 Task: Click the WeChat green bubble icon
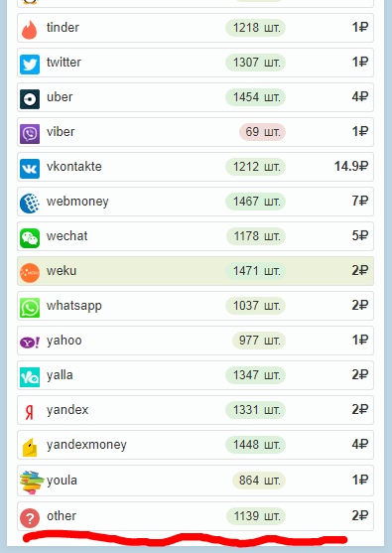(x=30, y=238)
